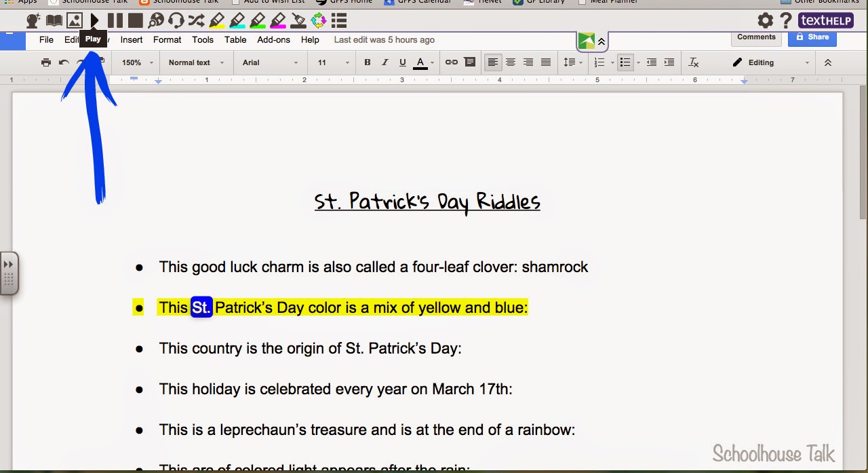This screenshot has height=473, width=868.
Task: Click the Clear formatting icon
Action: [x=694, y=62]
